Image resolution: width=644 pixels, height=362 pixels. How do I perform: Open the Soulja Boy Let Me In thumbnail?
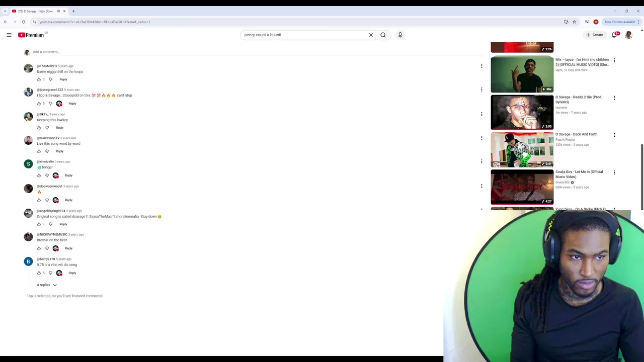pos(522,187)
